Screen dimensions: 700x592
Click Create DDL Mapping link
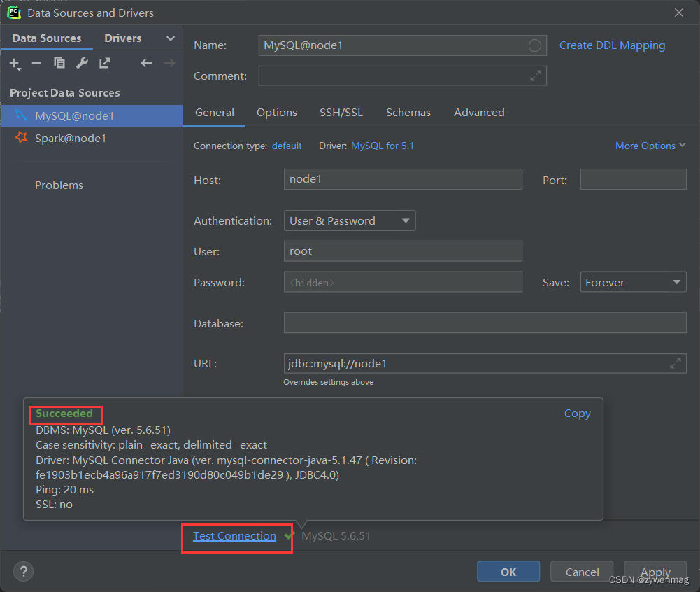611,45
